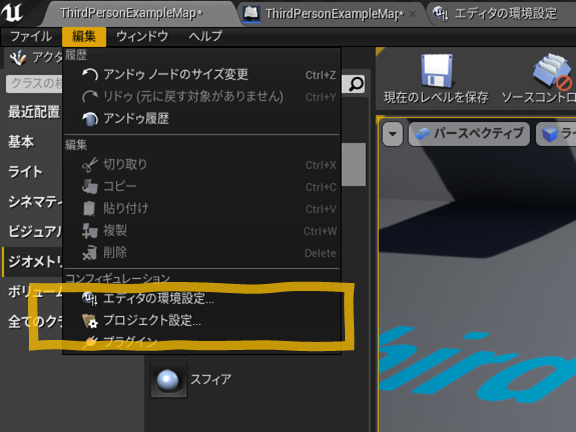Open the viewport options dropdown arrow

tap(393, 134)
